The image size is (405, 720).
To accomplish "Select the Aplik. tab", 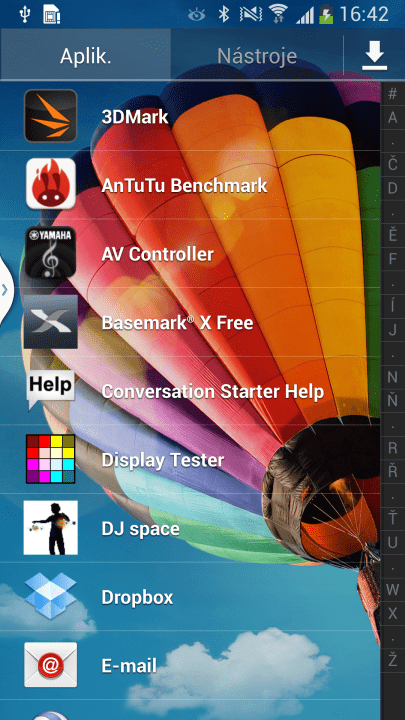I will point(85,56).
